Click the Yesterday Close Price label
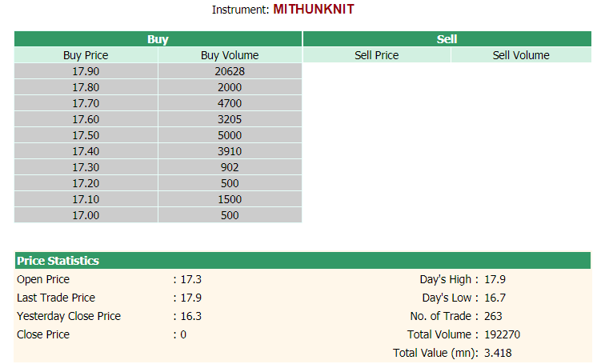593x364 pixels. [x=69, y=316]
